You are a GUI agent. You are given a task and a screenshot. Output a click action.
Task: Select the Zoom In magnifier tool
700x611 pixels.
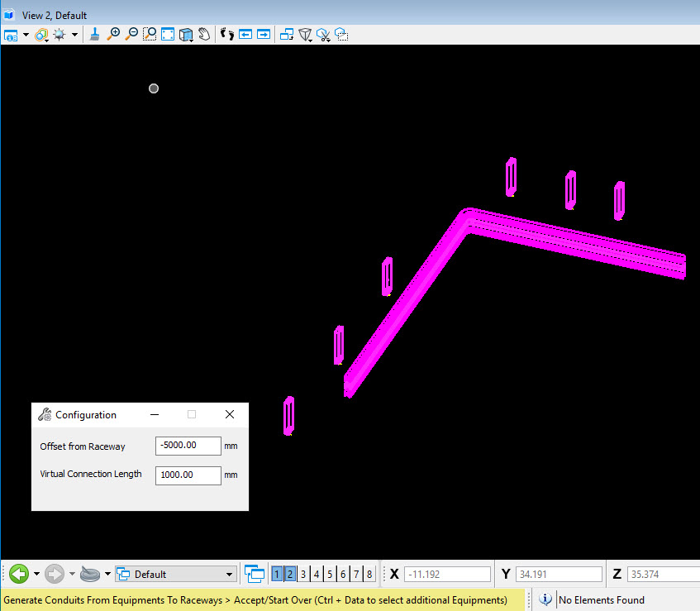pos(113,34)
